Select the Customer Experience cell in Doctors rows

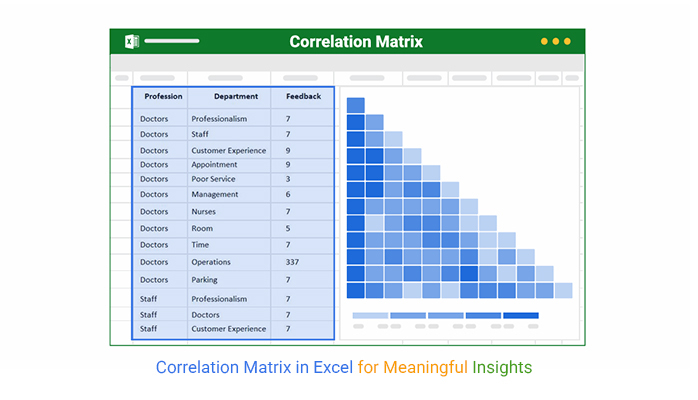pos(228,150)
